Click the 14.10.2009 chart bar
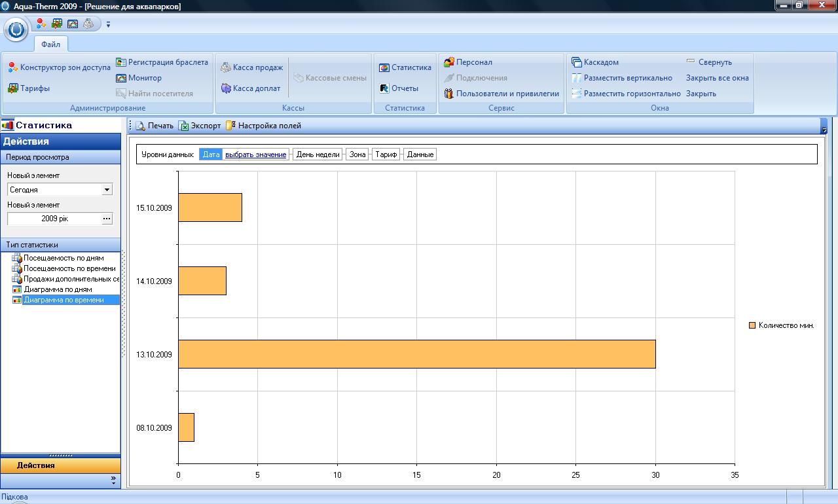The width and height of the screenshot is (838, 504). [x=202, y=281]
